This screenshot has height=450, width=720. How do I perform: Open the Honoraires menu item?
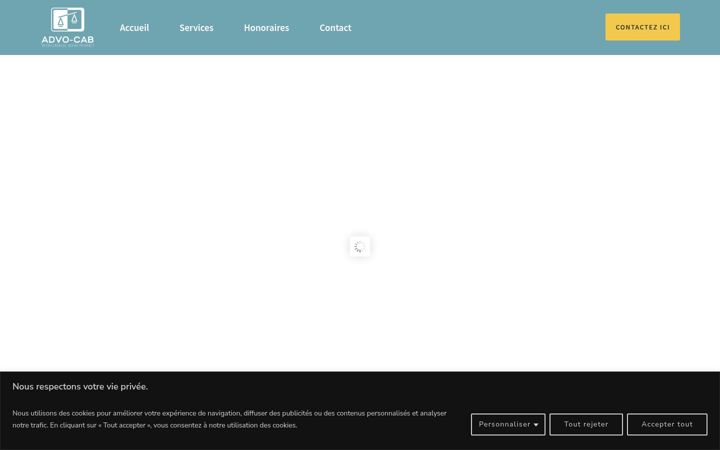tap(266, 28)
